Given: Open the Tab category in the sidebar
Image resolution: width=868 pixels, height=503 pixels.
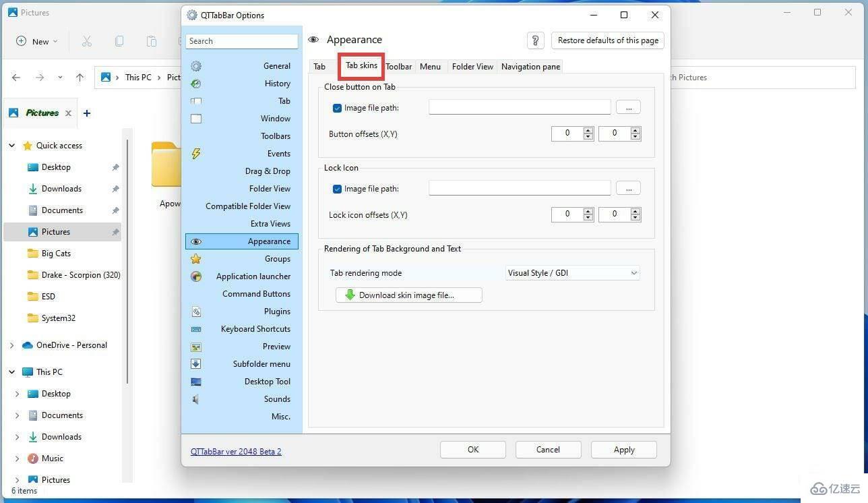Looking at the screenshot, I should pos(241,101).
